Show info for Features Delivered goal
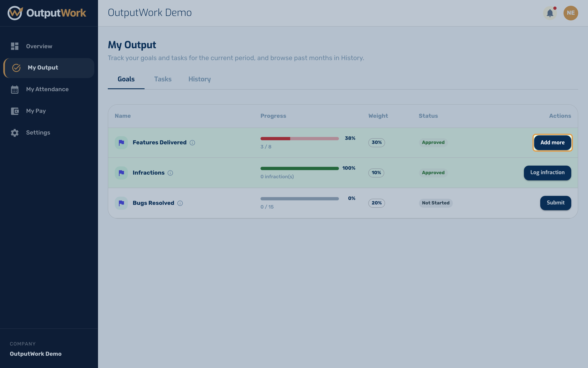The width and height of the screenshot is (588, 368). coord(192,143)
